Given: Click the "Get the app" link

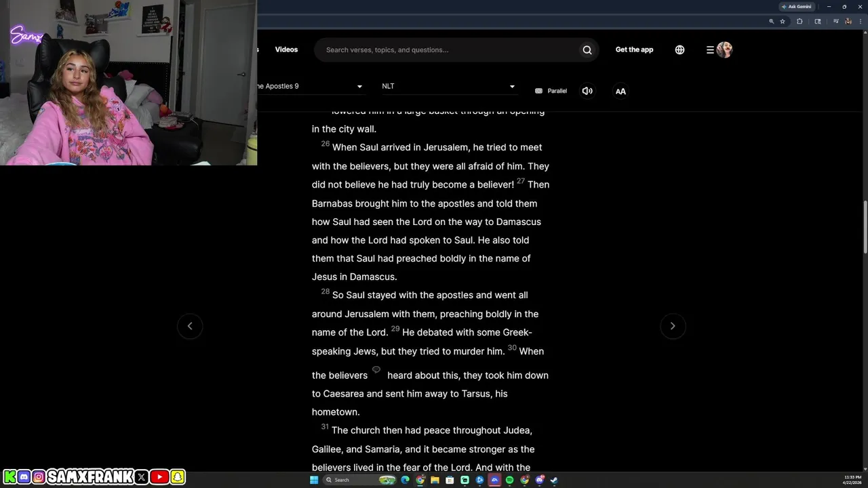Looking at the screenshot, I should pos(634,49).
